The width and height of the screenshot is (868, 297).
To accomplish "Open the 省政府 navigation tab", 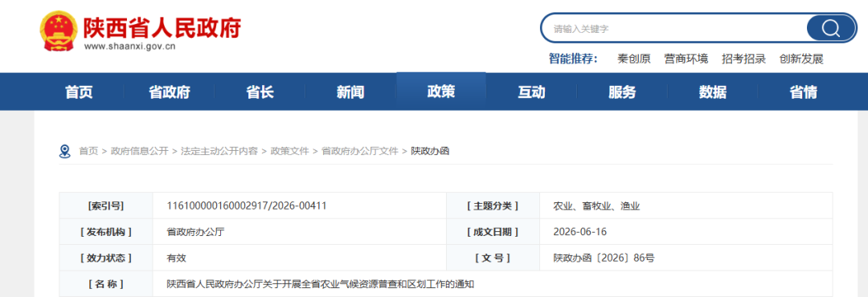I will coord(169,92).
